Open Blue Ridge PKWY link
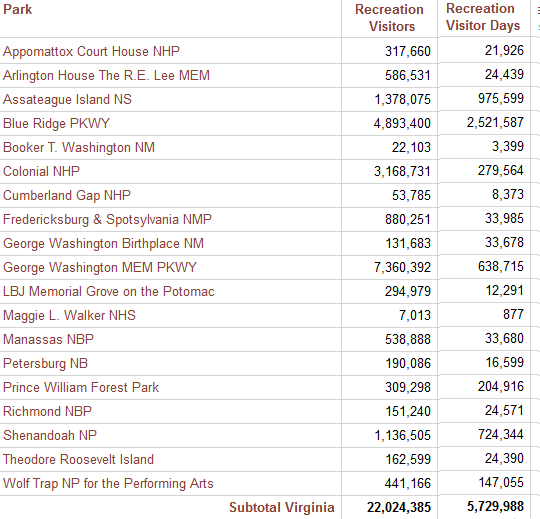 click(56, 124)
